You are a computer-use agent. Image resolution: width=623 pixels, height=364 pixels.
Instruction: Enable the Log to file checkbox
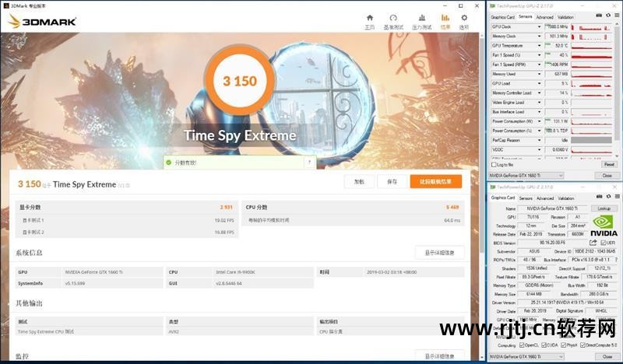(494, 164)
